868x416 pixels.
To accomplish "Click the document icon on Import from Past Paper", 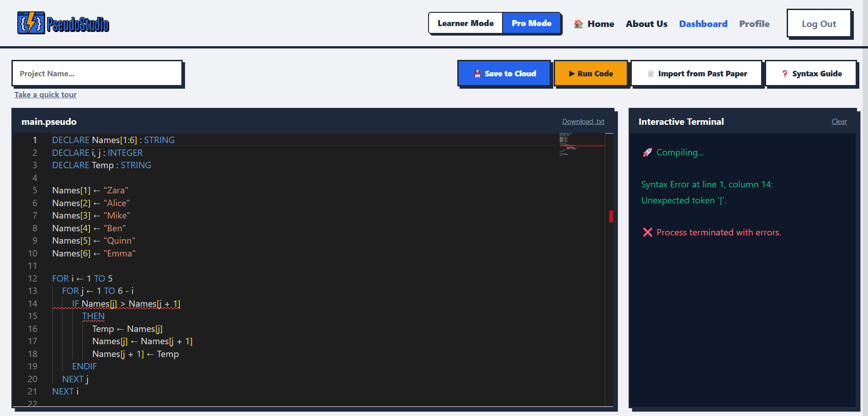I will click(x=651, y=74).
